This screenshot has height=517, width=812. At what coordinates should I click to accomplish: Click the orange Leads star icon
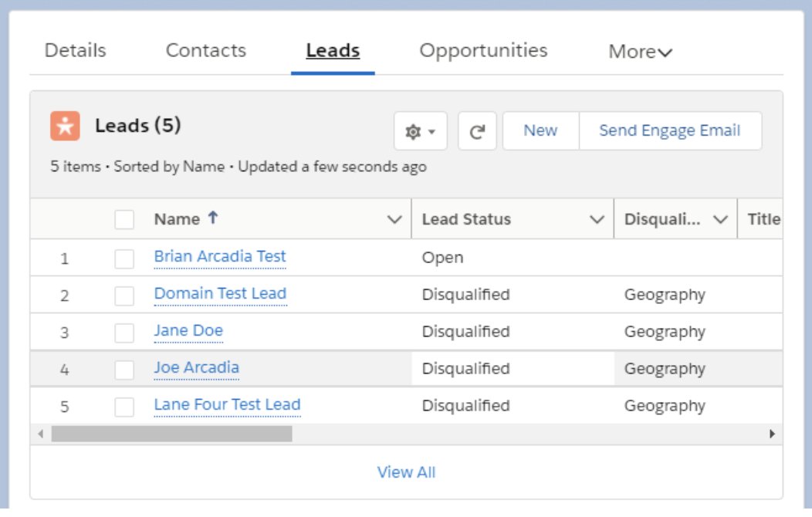coord(65,126)
